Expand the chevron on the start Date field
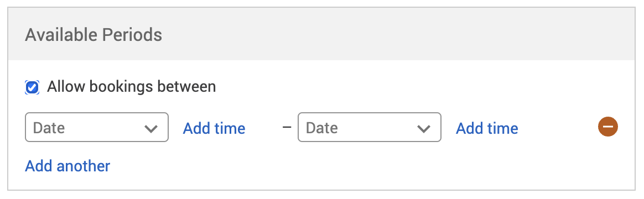This screenshot has width=644, height=199. 151,128
